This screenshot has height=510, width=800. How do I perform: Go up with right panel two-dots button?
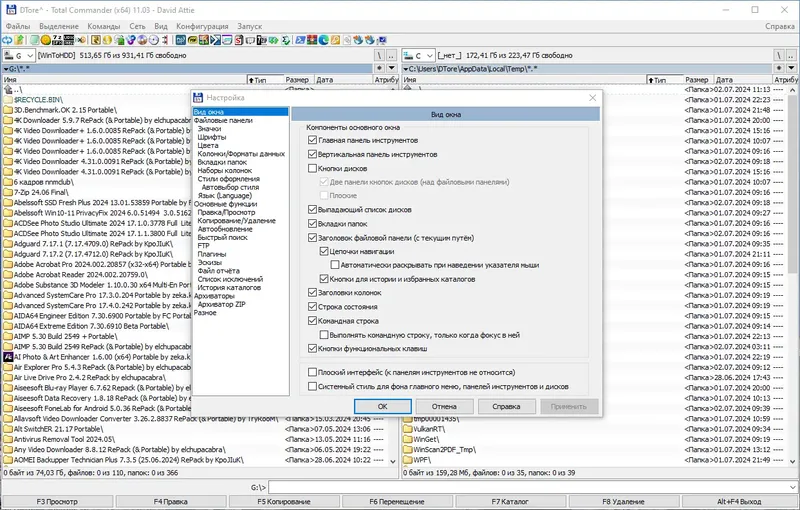point(791,55)
